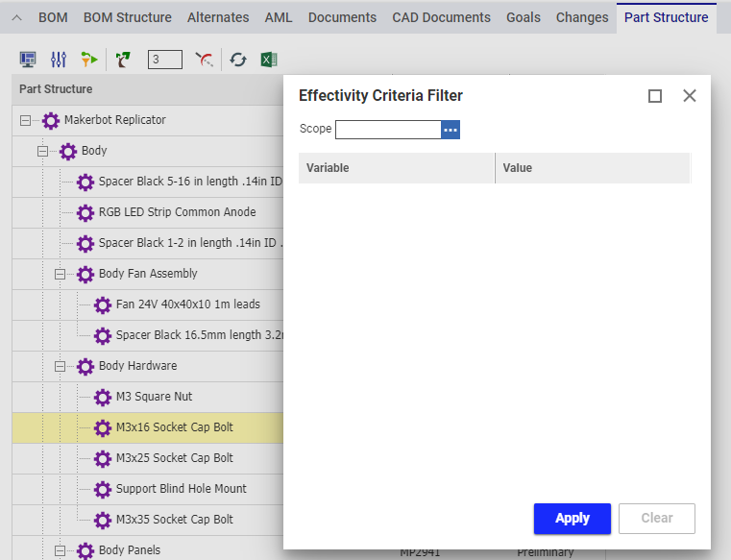
Task: Click the Makerbot Replicator gear icon
Action: tap(51, 121)
